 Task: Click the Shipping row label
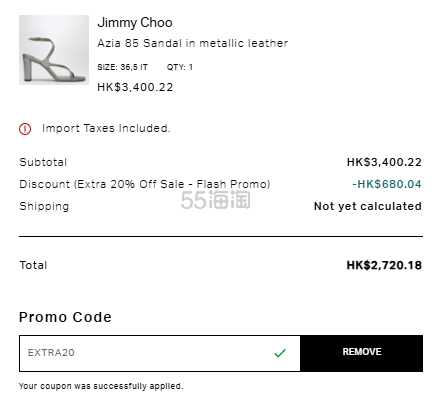coord(44,206)
